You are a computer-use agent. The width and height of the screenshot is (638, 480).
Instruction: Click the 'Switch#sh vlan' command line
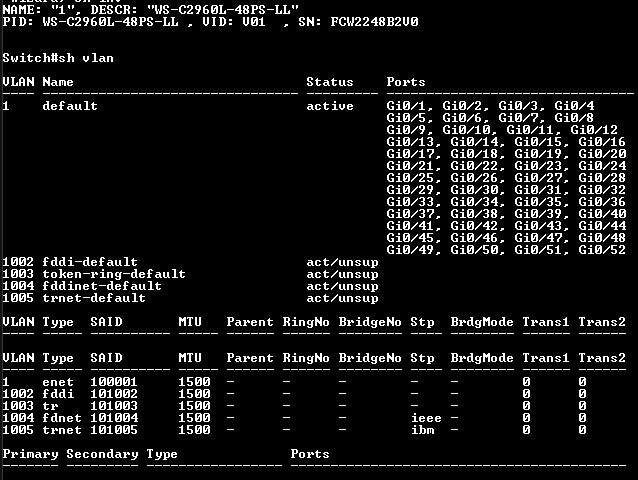pyautogui.click(x=58, y=58)
